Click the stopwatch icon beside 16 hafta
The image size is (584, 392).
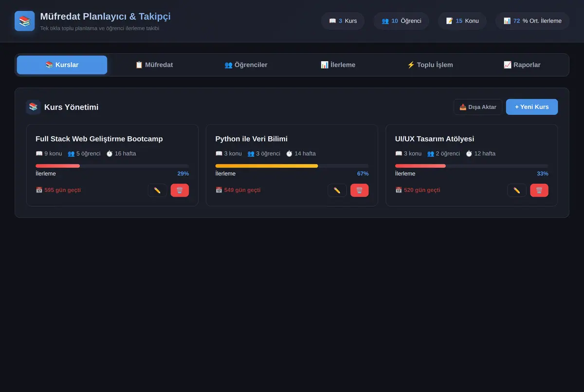pyautogui.click(x=109, y=154)
